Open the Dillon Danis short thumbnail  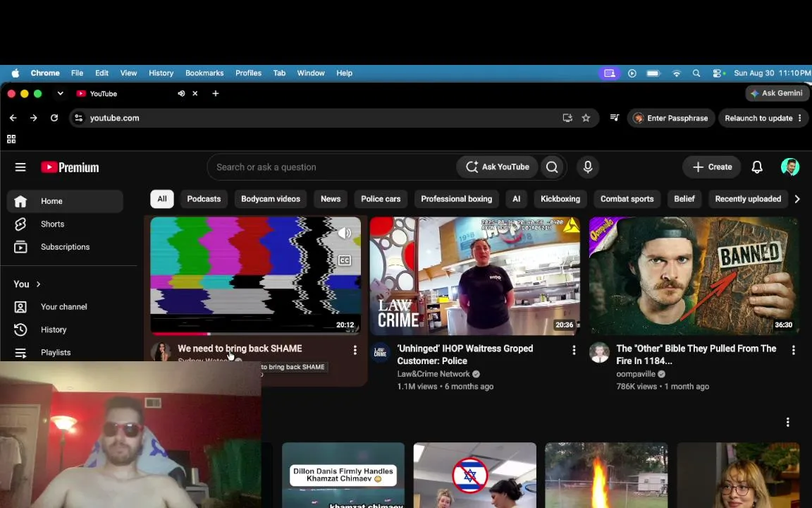(x=343, y=475)
